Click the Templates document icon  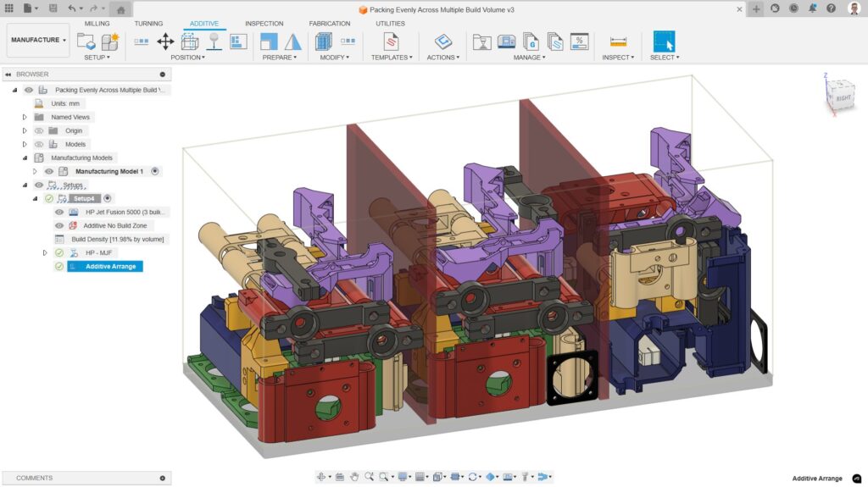(x=391, y=42)
